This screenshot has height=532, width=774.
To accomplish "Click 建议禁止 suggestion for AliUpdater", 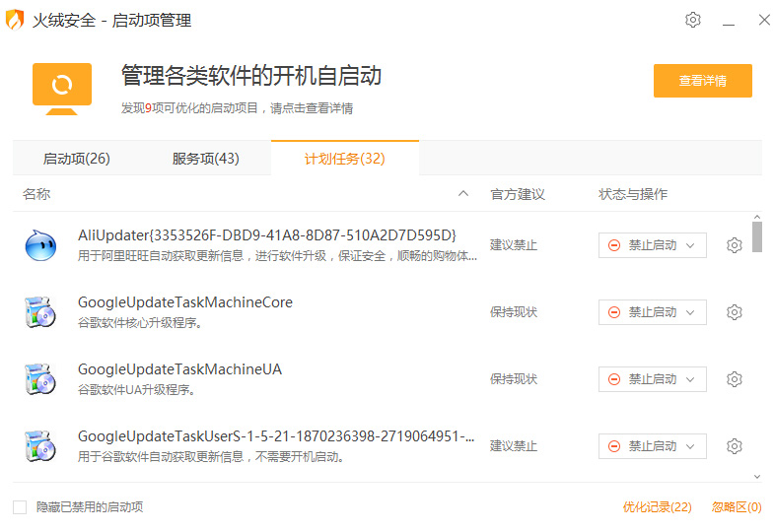I will pyautogui.click(x=514, y=245).
